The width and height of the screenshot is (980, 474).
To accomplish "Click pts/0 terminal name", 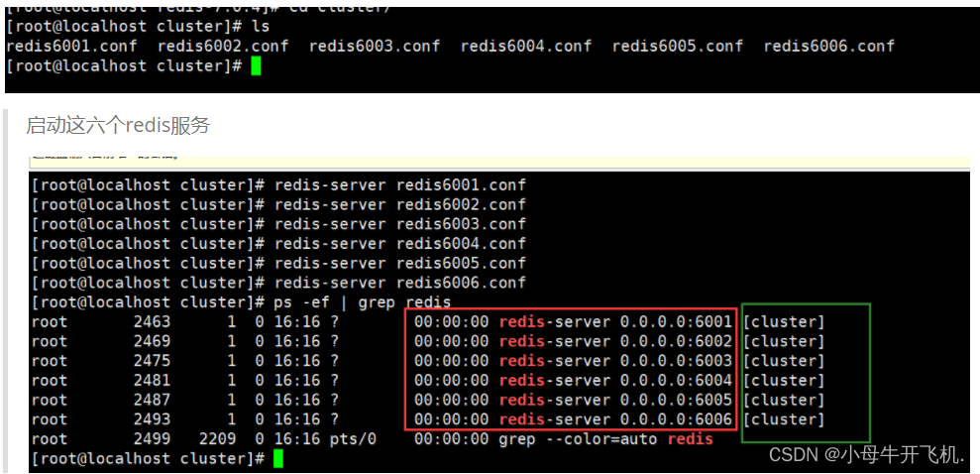I will click(353, 439).
